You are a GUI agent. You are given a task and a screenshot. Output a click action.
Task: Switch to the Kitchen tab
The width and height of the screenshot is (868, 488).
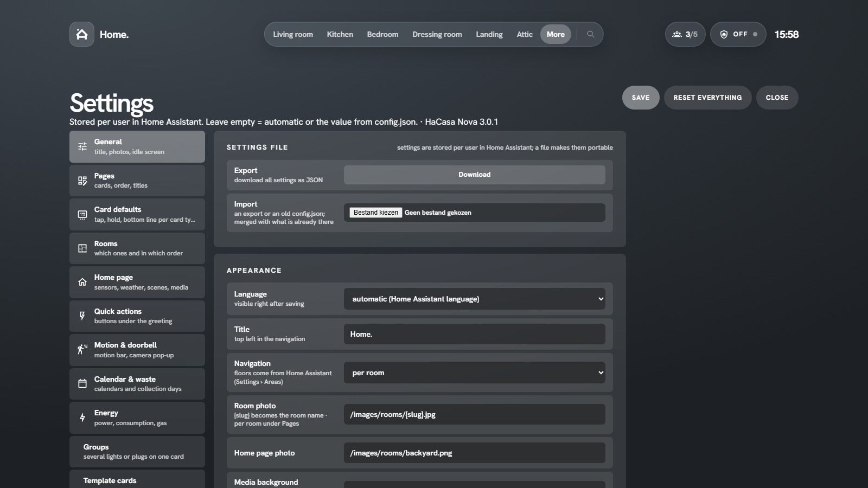340,34
